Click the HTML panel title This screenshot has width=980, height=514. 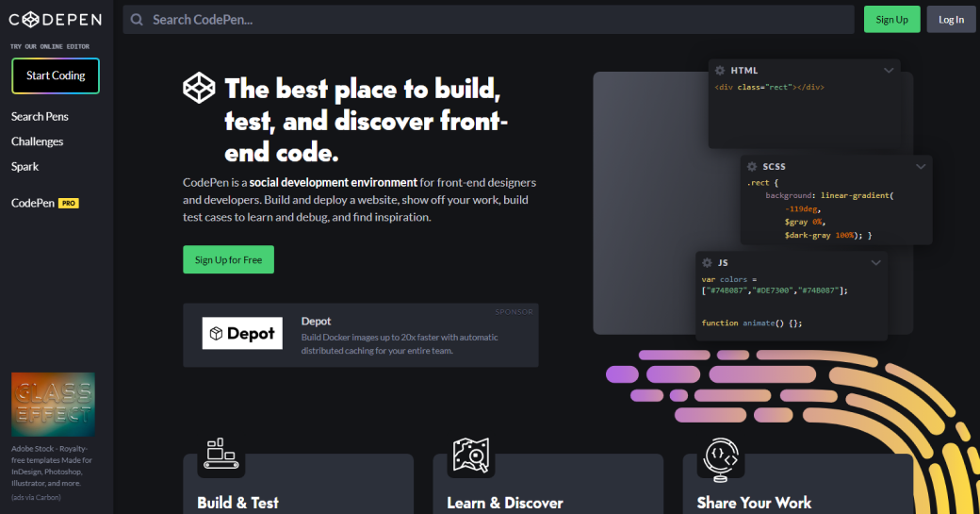(x=744, y=71)
